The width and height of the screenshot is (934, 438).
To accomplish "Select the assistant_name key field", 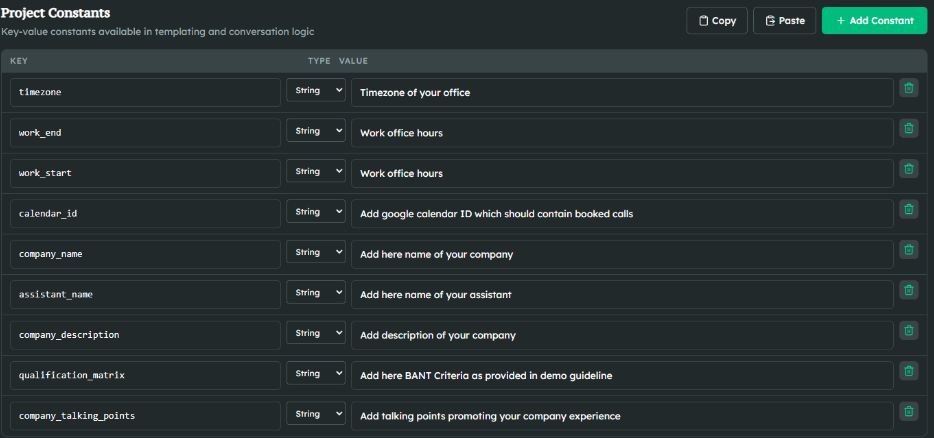I will coord(145,294).
